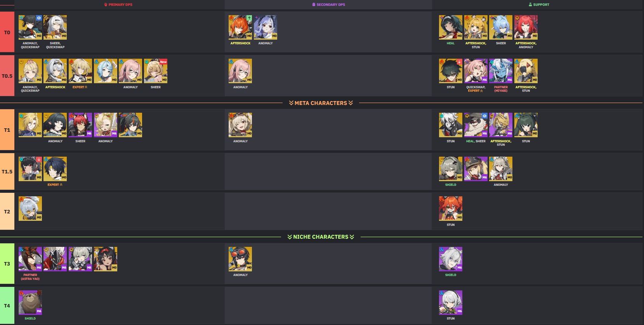This screenshot has width=644, height=325.
Task: Click the ghost icon beside Secondary DPS
Action: [314, 5]
